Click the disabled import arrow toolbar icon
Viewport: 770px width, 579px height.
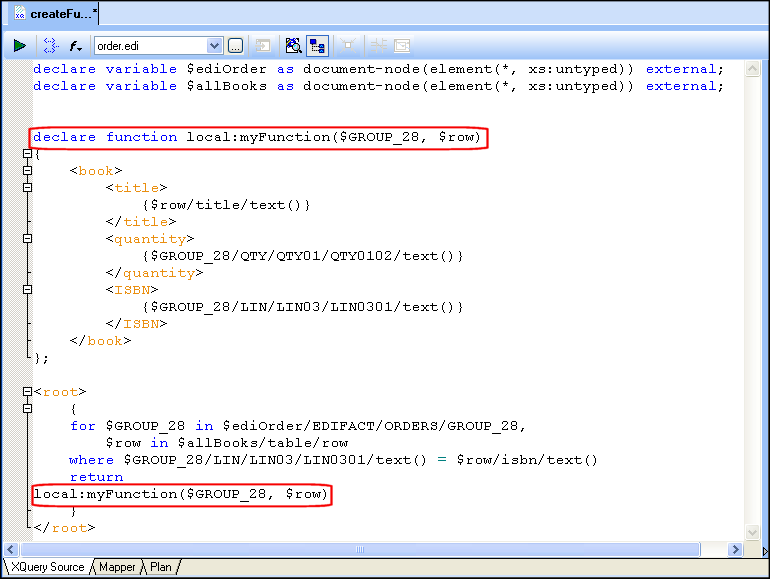[x=263, y=46]
